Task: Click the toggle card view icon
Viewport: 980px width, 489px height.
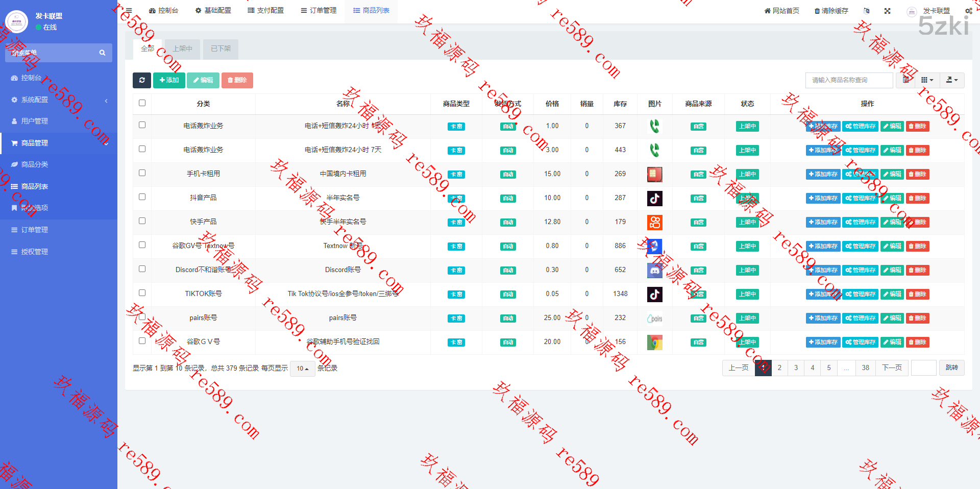Action: [905, 80]
